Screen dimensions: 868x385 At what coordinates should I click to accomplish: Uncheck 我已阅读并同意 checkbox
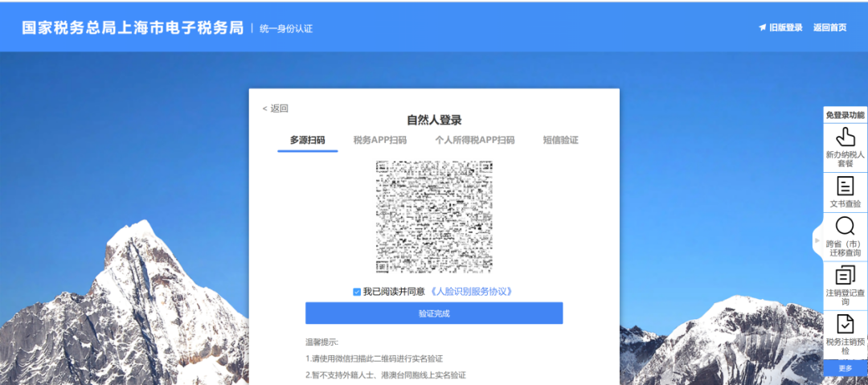point(357,292)
